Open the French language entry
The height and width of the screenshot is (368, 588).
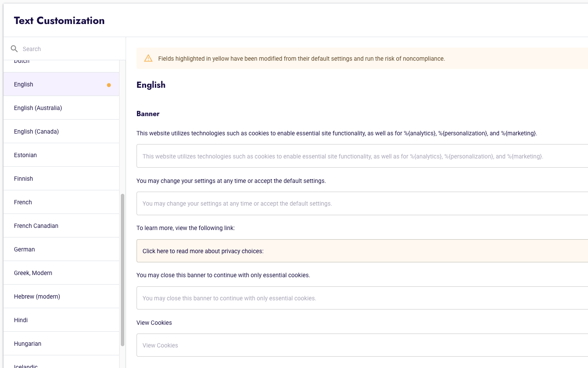[x=61, y=202]
